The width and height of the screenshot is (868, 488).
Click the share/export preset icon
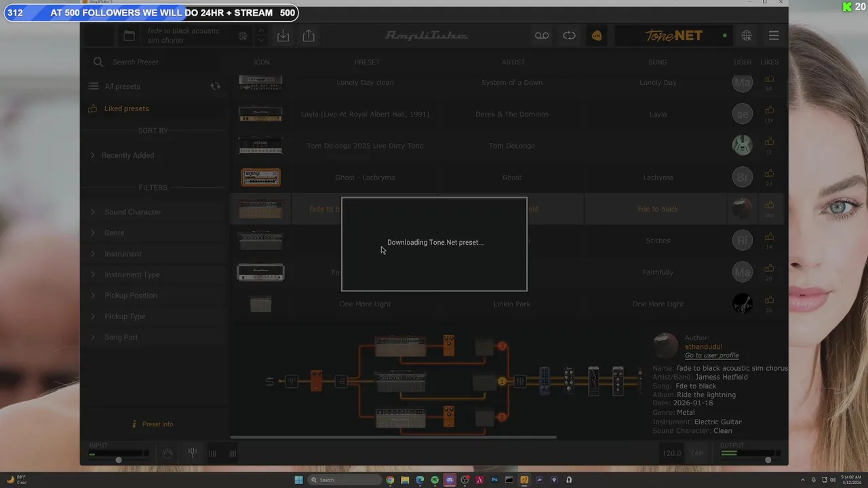[309, 36]
